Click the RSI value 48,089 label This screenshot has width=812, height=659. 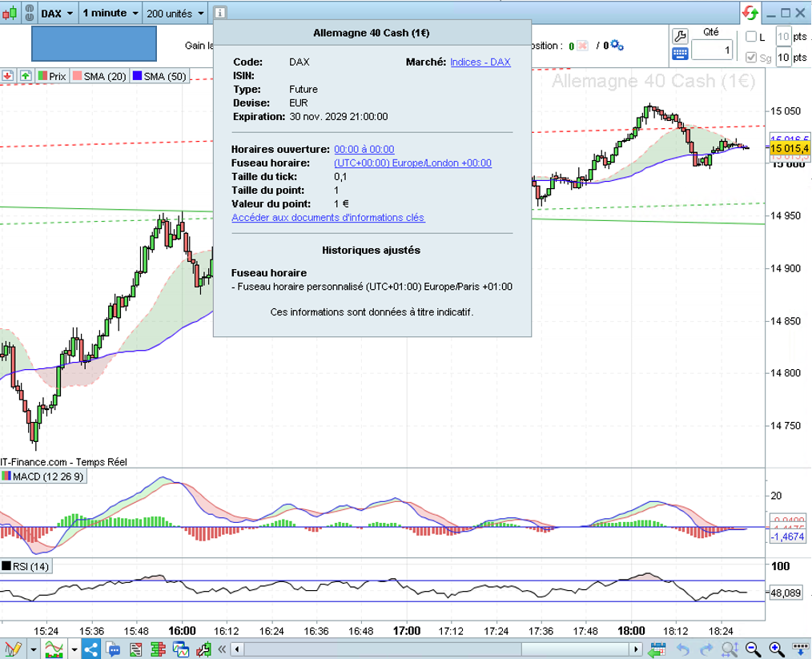(786, 593)
